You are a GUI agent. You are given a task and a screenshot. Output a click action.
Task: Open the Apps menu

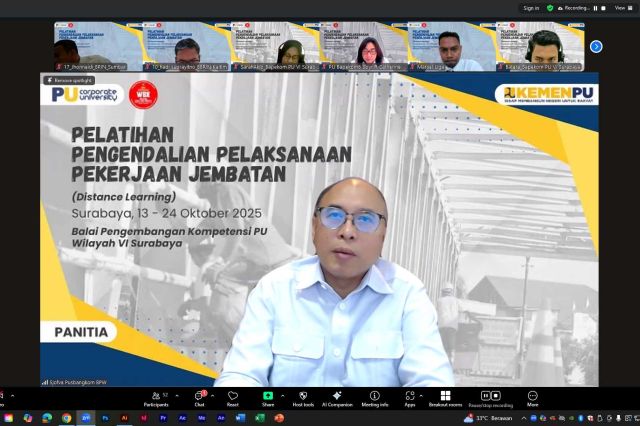click(410, 397)
